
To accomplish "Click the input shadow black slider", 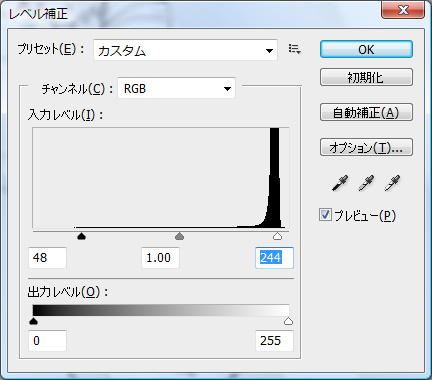I will (x=81, y=236).
